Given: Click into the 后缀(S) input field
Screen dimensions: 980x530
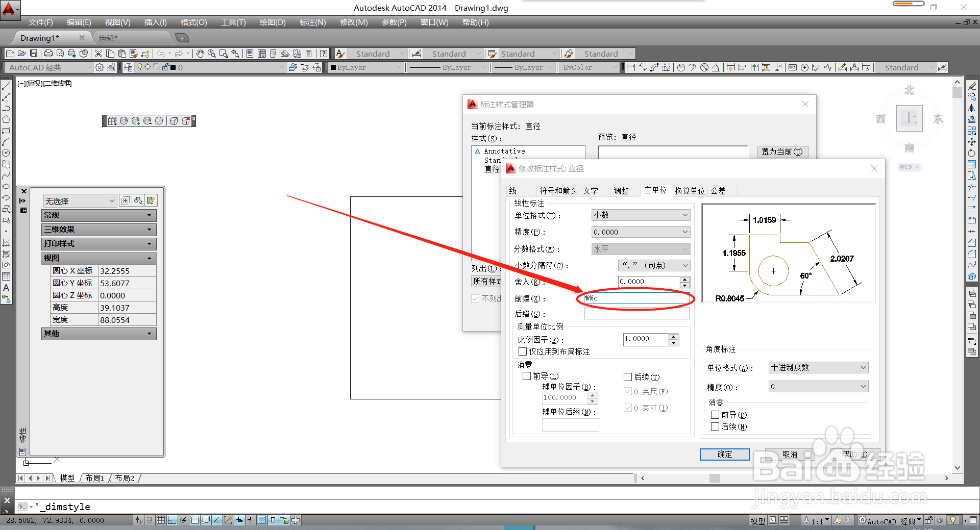Looking at the screenshot, I should point(636,314).
